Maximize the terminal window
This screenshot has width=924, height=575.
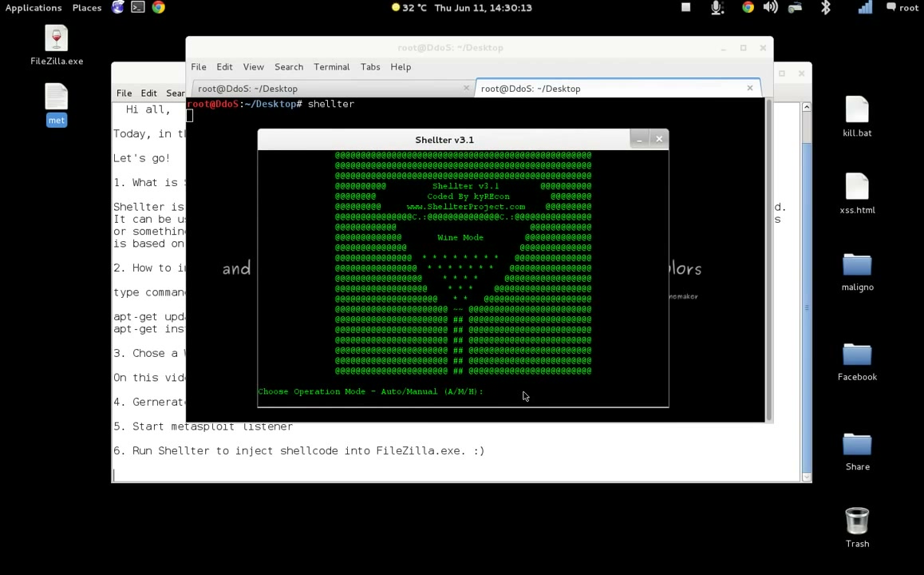(x=743, y=48)
